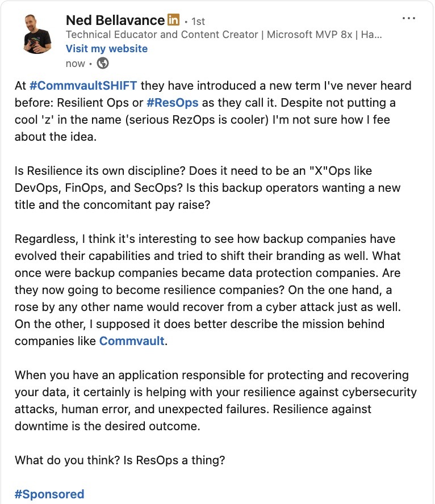The height and width of the screenshot is (504, 435).
Task: Click the 'now' post timestamp
Action: (75, 64)
